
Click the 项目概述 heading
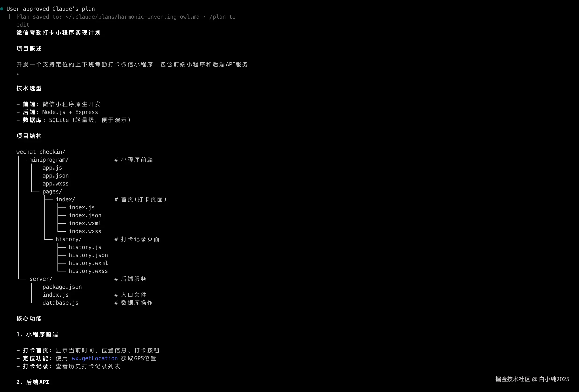[29, 49]
